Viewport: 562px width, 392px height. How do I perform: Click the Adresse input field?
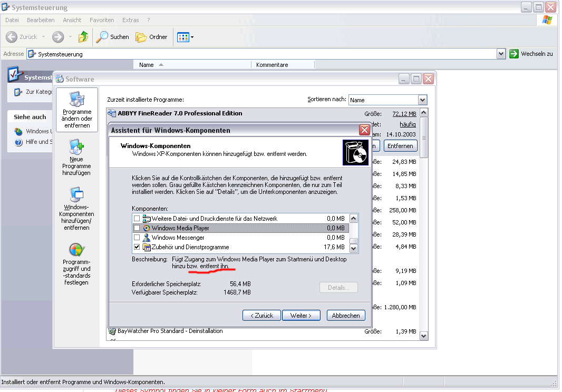(x=261, y=54)
